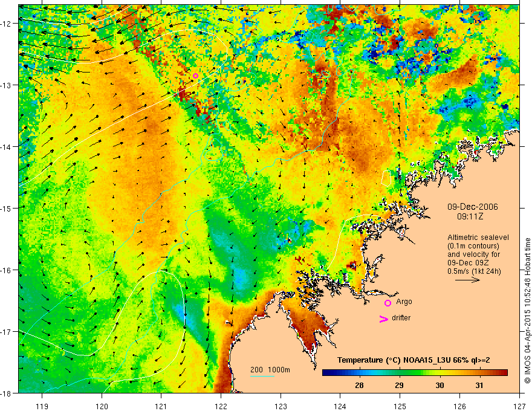Screen dimensions: 532x411
Task: Click the '200 1000m' bathymetry label
Action: [270, 370]
